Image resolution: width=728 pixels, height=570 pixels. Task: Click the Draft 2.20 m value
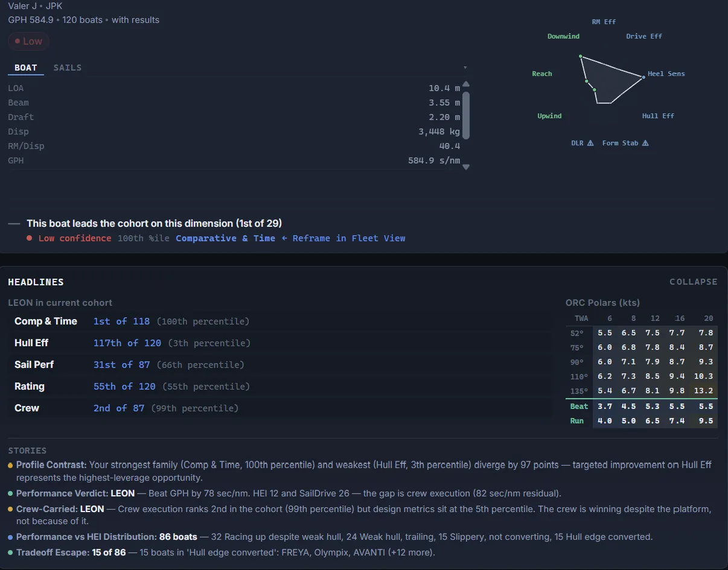444,117
